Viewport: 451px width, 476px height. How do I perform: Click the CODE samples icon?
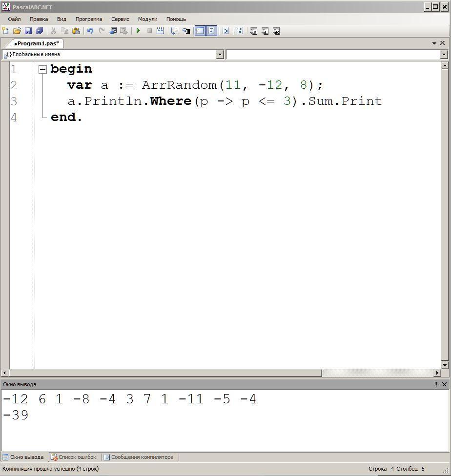240,31
